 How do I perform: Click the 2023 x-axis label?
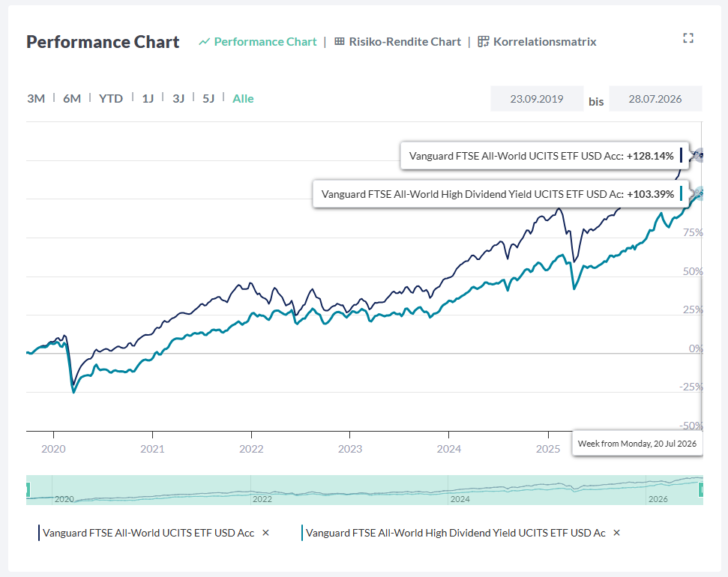pos(350,449)
